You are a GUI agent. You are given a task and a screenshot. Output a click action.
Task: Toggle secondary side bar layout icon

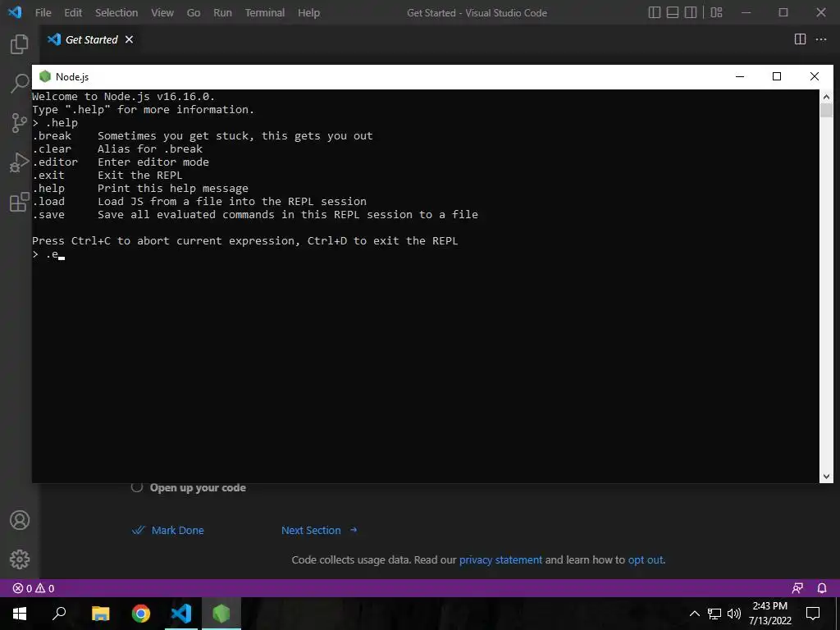[691, 12]
